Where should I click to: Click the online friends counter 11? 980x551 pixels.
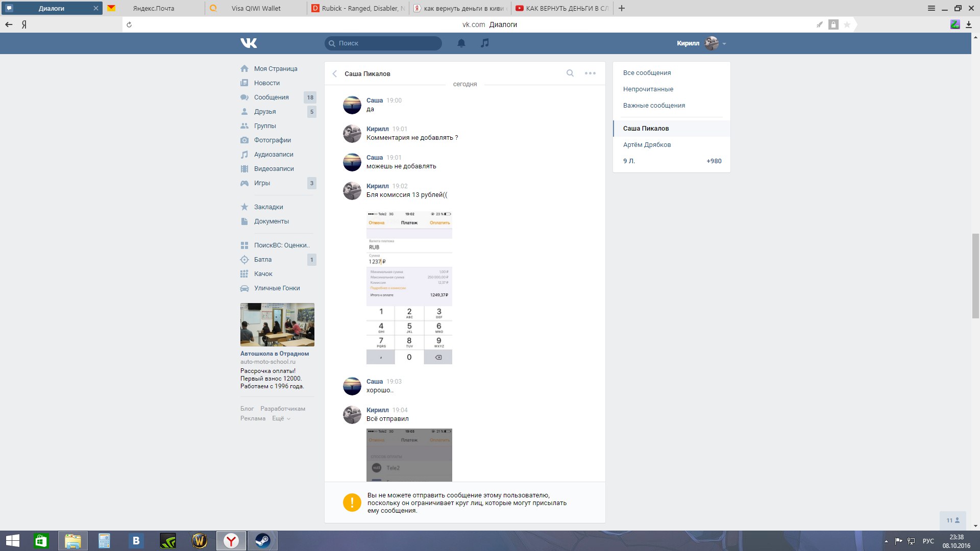(x=953, y=520)
